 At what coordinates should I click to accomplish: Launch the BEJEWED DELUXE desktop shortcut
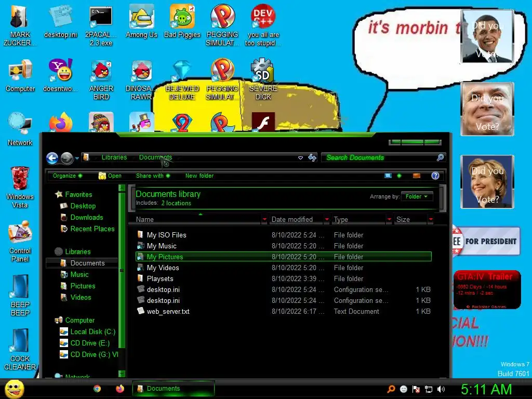[x=182, y=79]
